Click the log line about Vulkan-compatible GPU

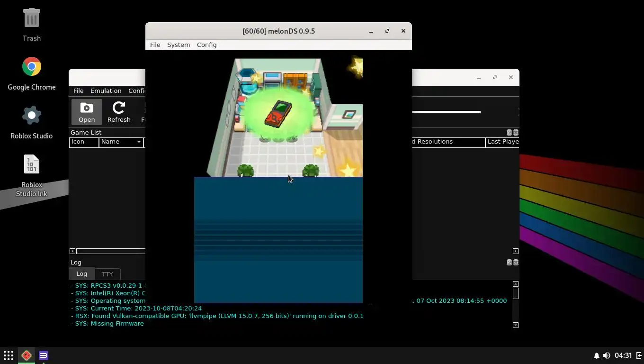tap(217, 316)
